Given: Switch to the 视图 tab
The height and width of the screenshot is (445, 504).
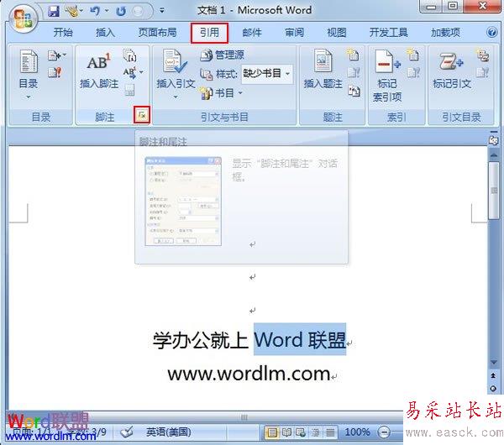Looking at the screenshot, I should 337,33.
